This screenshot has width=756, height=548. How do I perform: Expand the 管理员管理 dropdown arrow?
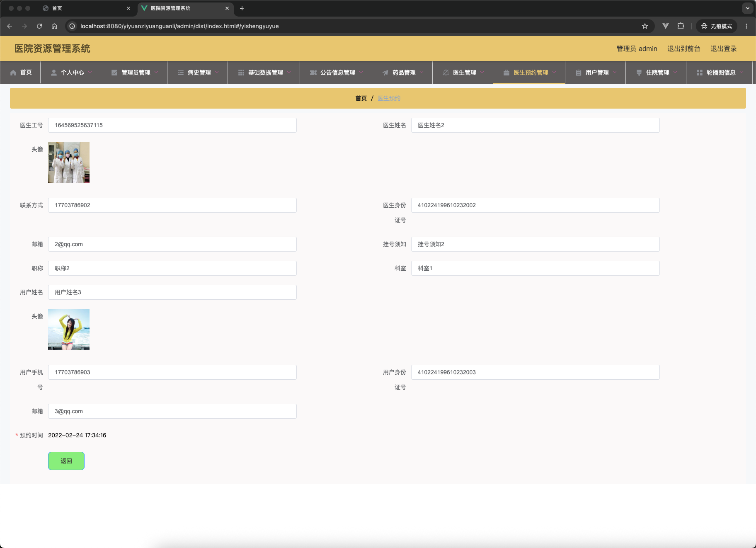coord(156,72)
